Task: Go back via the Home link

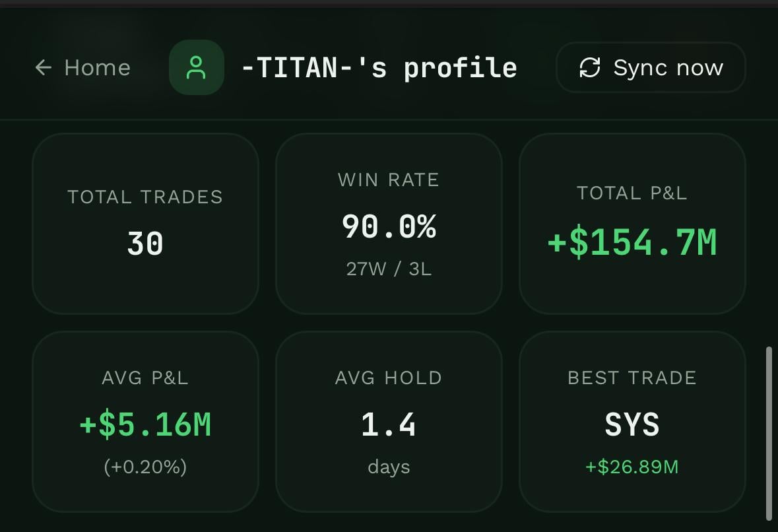Action: click(x=83, y=67)
